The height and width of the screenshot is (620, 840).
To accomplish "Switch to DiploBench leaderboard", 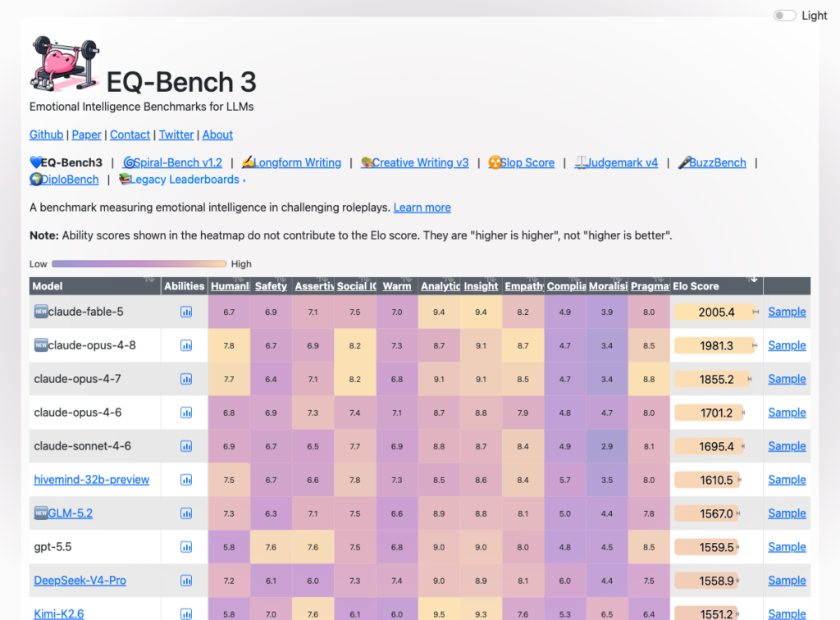I will (64, 180).
